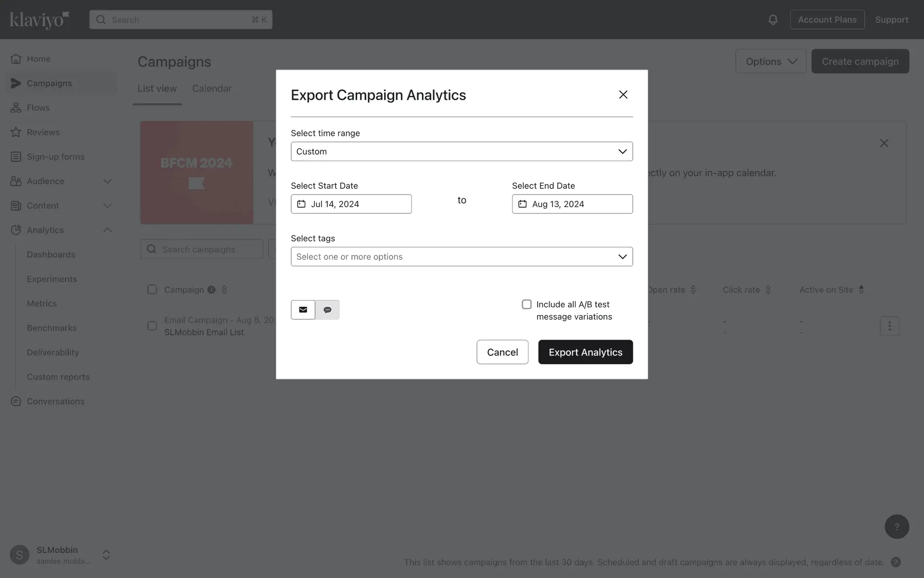Open Flows from the sidebar
The width and height of the screenshot is (924, 578).
(38, 108)
